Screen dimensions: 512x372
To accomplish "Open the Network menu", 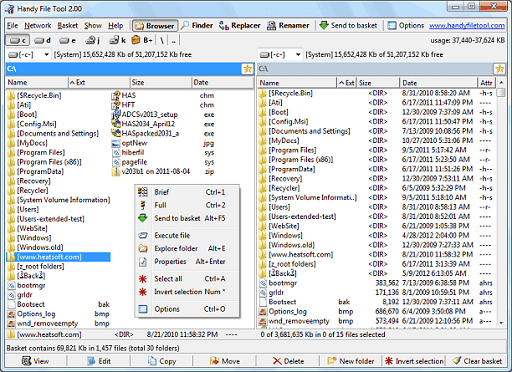I will [x=38, y=26].
